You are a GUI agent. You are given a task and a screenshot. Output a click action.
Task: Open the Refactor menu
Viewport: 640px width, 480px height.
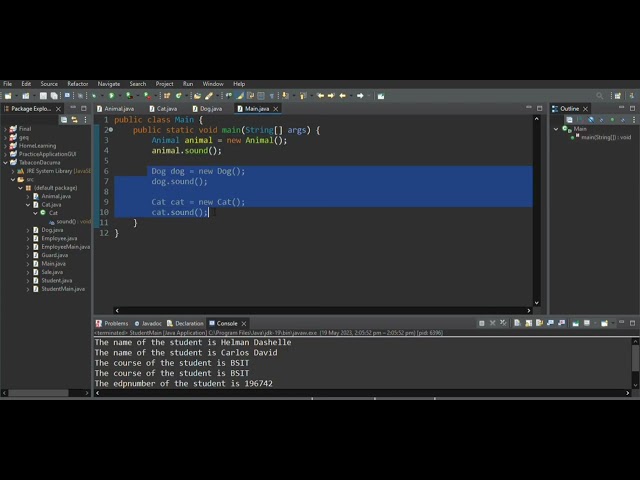78,84
